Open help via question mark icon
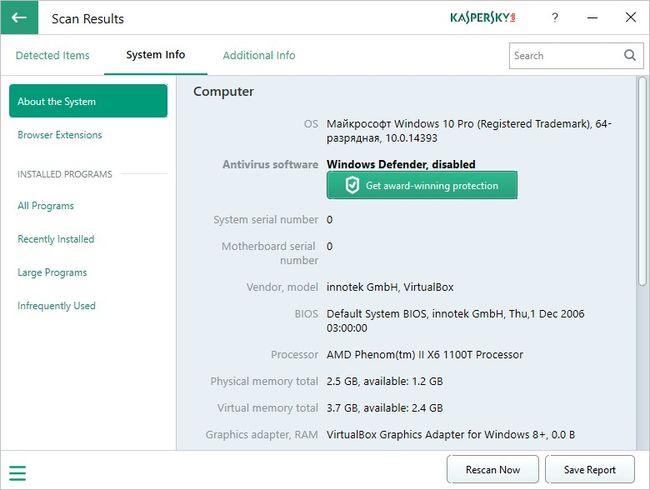Viewport: 650px width, 490px height. (x=555, y=17)
